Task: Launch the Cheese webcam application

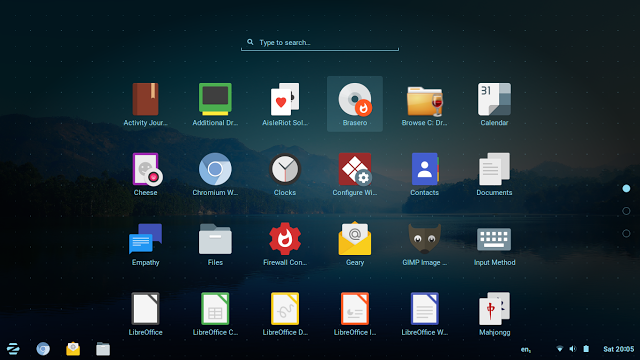Action: click(145, 174)
